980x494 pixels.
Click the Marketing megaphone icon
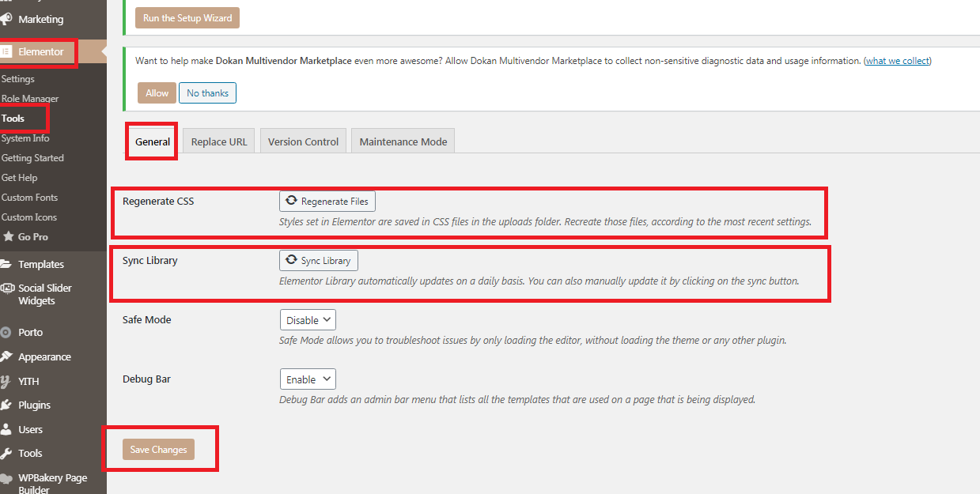[6, 19]
